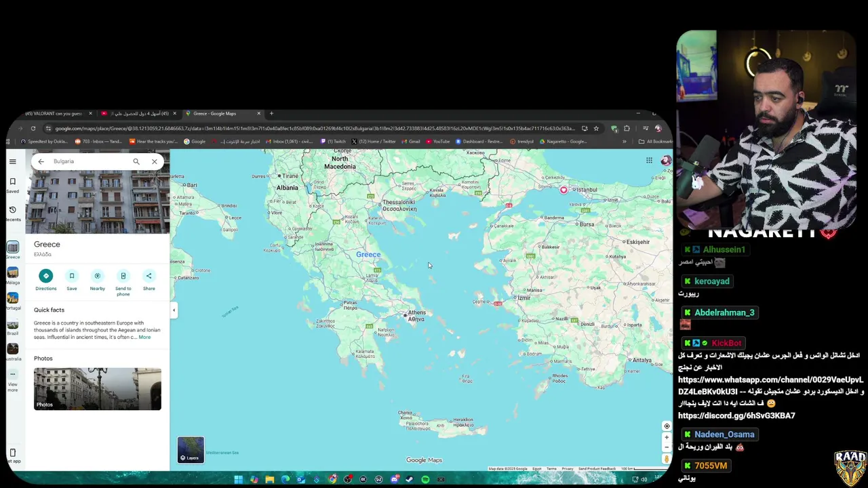Viewport: 868px width, 488px height.
Task: Click the Privacy link on map footer
Action: tap(567, 468)
